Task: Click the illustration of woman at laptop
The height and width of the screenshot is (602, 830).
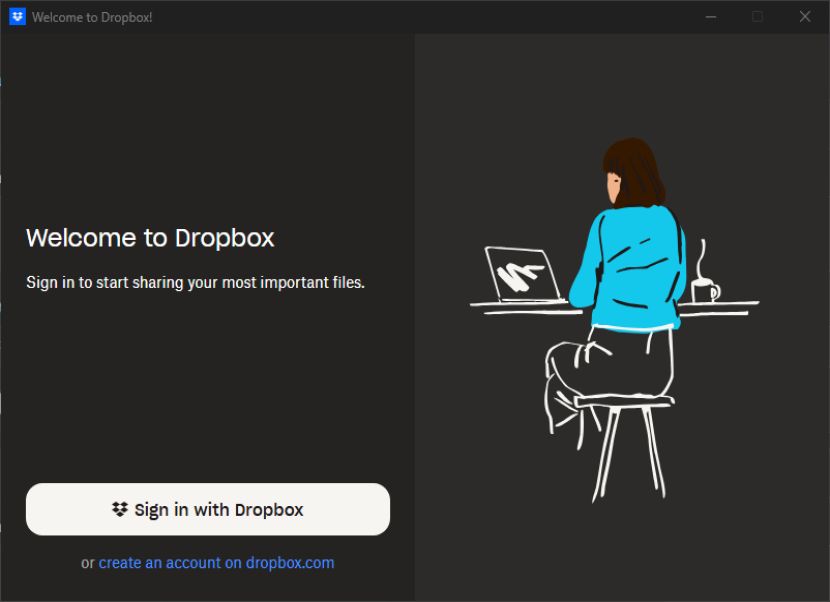Action: pos(614,320)
